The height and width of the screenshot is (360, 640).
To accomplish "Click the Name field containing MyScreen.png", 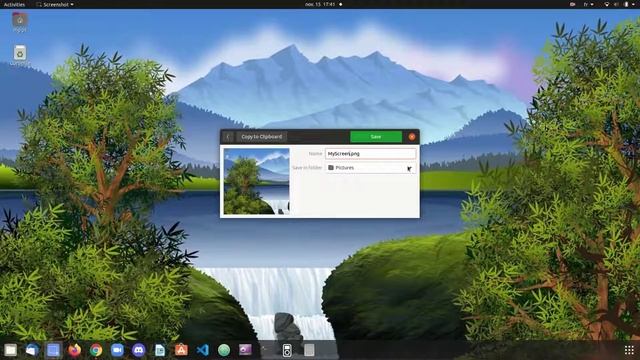I will (371, 153).
